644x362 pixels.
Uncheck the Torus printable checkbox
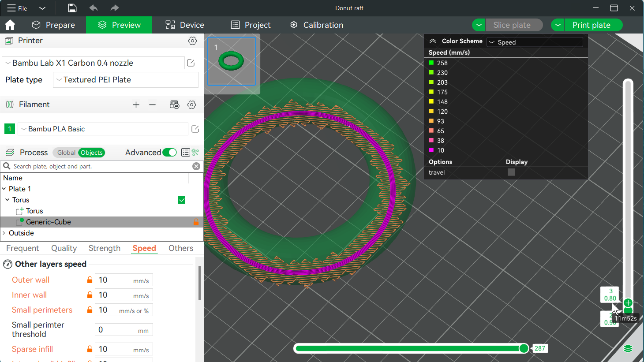(181, 200)
